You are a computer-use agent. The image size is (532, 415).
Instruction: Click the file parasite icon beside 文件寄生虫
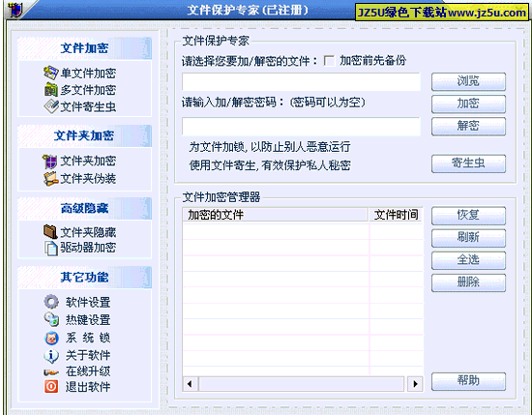coord(51,106)
